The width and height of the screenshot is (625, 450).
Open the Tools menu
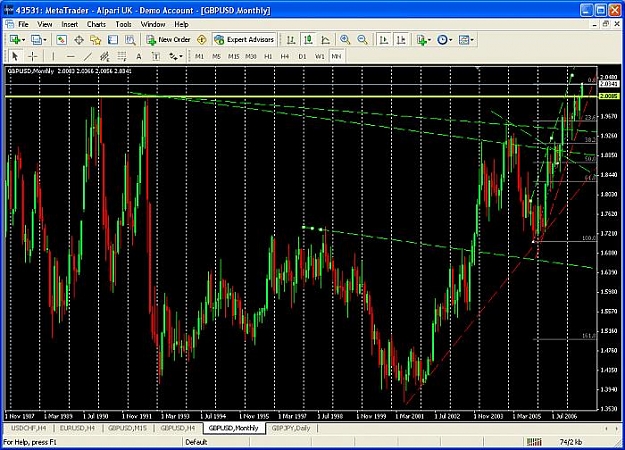pyautogui.click(x=124, y=24)
